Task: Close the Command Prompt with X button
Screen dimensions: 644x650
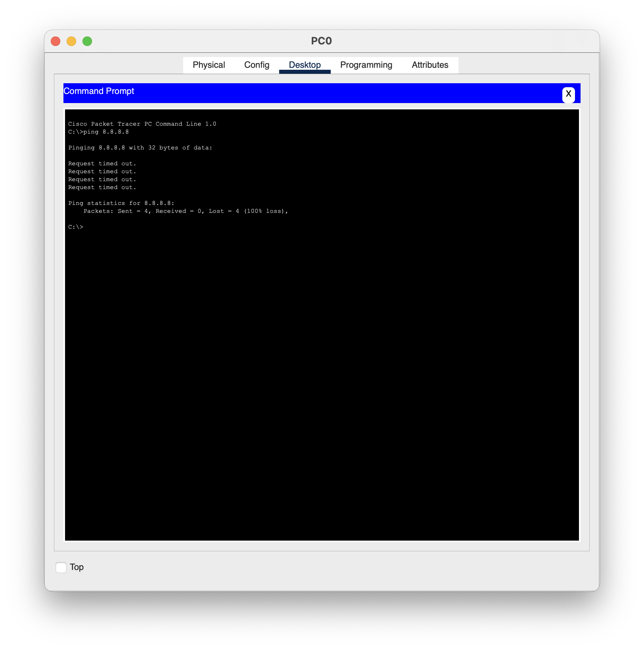Action: (x=568, y=94)
